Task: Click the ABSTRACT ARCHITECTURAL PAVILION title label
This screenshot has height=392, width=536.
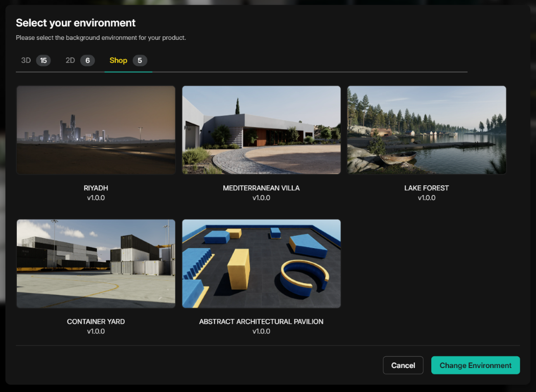Action: (x=261, y=322)
